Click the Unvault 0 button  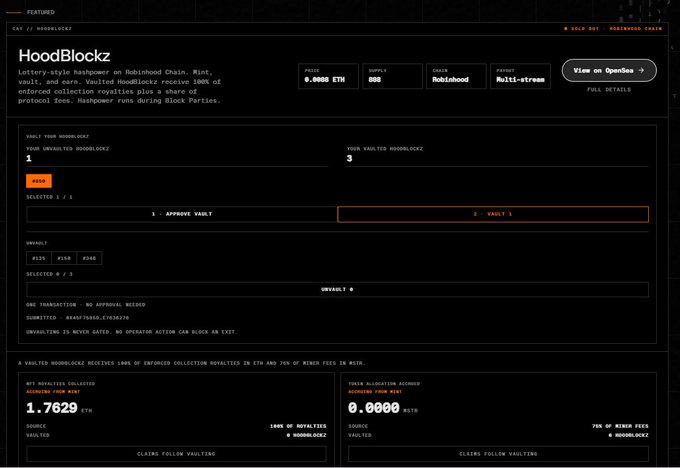[x=337, y=289]
